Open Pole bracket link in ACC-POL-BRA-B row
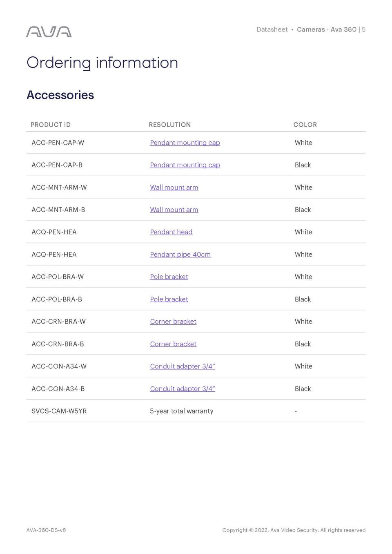The image size is (392, 554). [169, 299]
